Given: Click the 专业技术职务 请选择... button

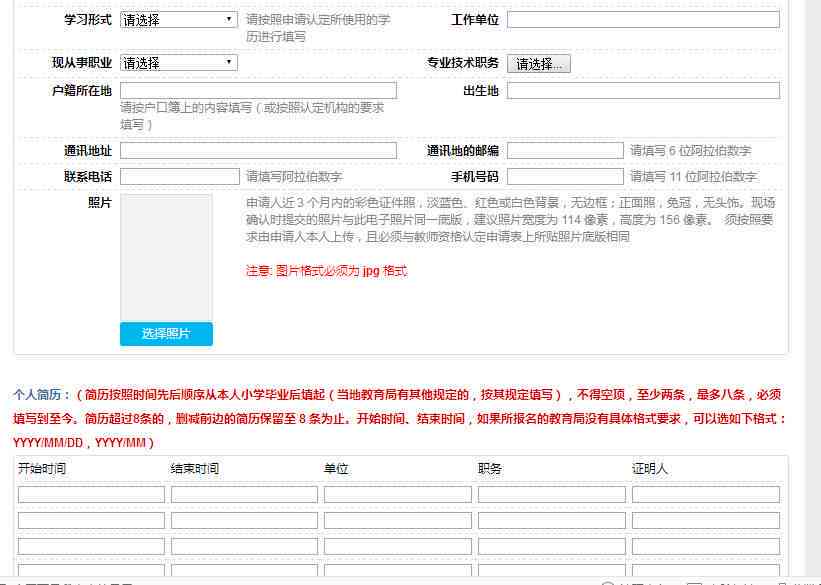Looking at the screenshot, I should click(x=538, y=64).
